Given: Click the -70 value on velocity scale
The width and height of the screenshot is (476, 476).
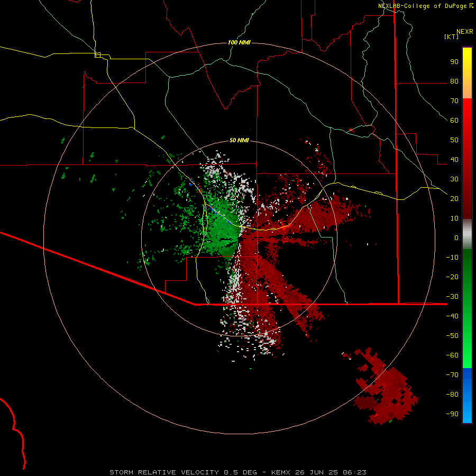Looking at the screenshot, I should [452, 374].
